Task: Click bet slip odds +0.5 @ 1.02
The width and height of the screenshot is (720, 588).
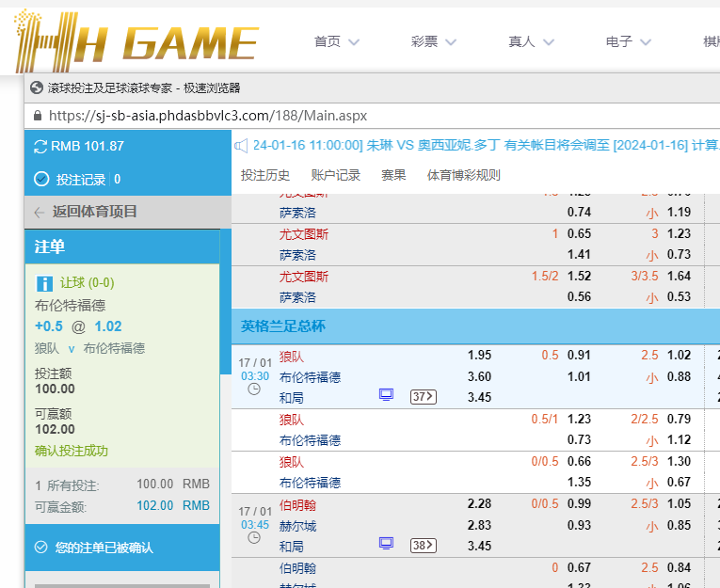Action: [x=78, y=326]
